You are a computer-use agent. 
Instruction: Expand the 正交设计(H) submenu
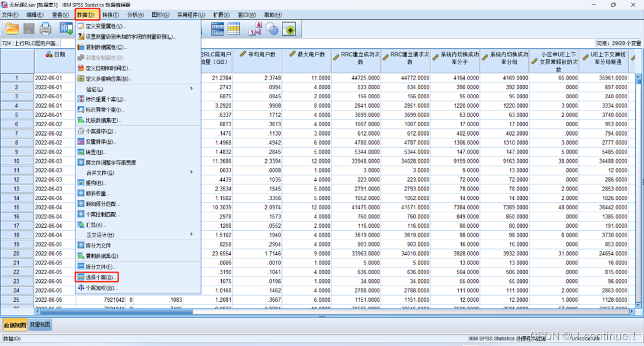138,235
